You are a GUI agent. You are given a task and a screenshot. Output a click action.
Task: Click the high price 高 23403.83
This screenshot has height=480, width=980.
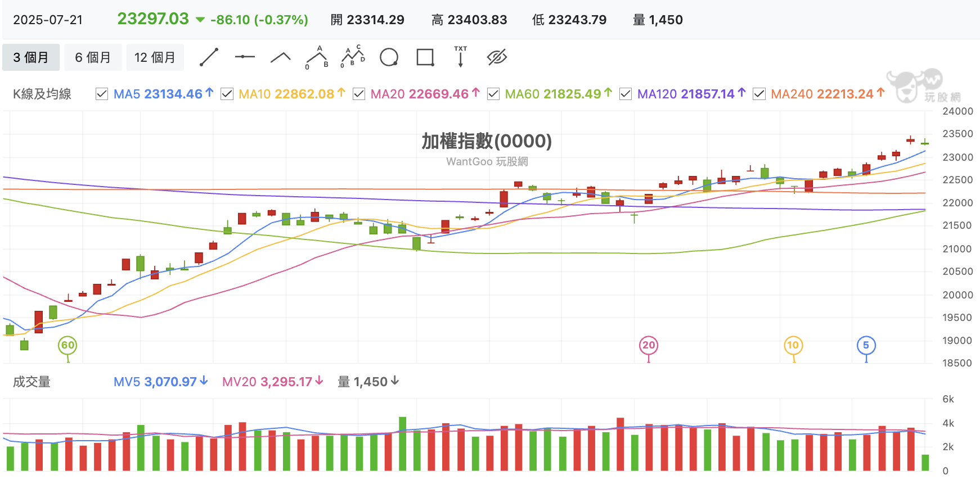click(469, 20)
